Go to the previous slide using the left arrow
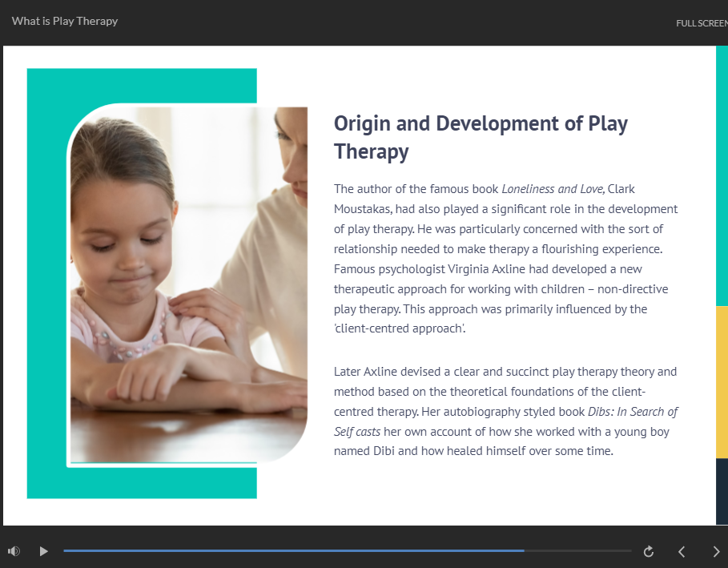 click(682, 551)
